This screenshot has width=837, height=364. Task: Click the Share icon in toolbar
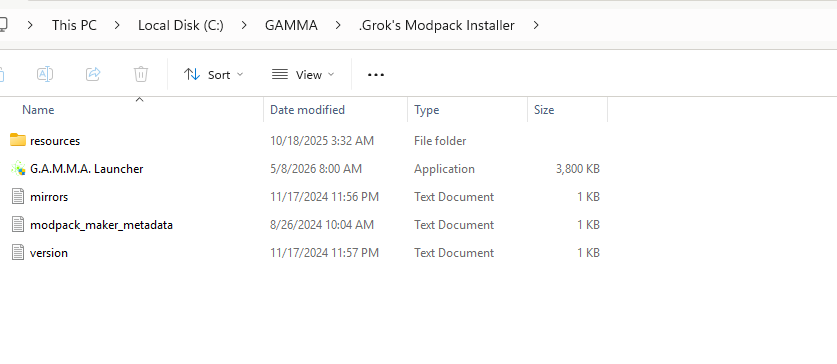tap(93, 74)
